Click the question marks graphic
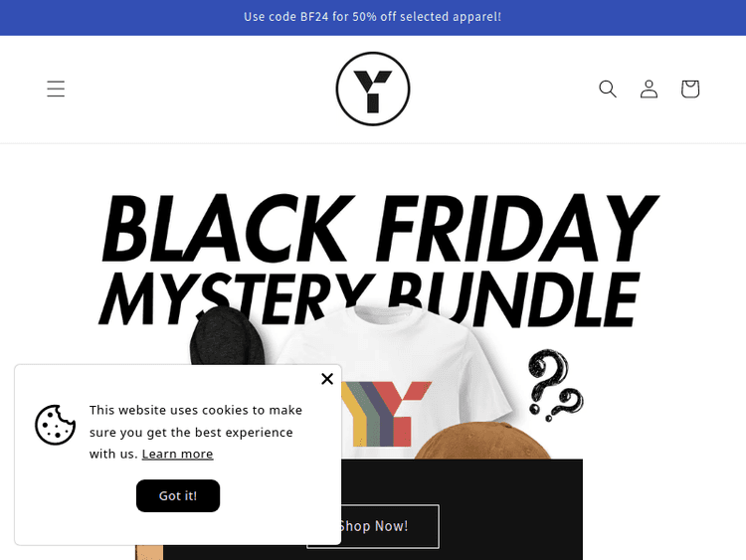Image resolution: width=746 pixels, height=560 pixels. 556,385
